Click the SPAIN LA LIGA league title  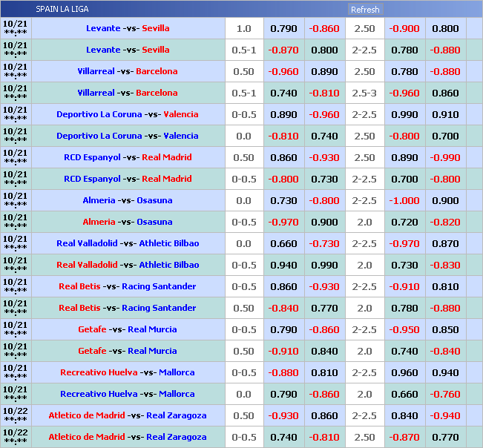click(63, 10)
